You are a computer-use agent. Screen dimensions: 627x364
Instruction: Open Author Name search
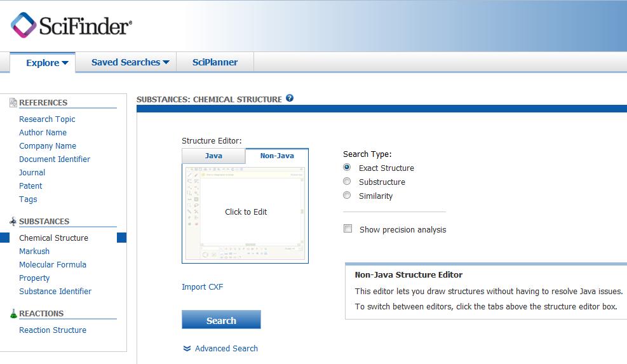(43, 132)
